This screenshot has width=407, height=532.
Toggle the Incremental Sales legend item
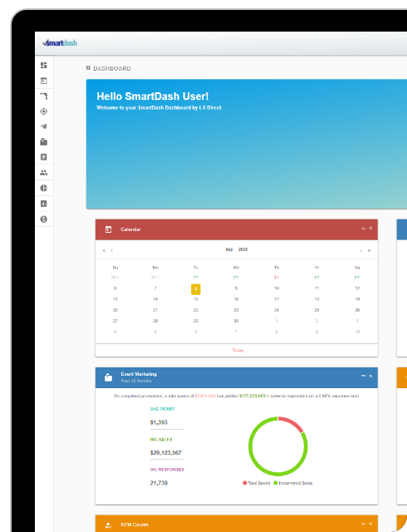click(x=293, y=483)
